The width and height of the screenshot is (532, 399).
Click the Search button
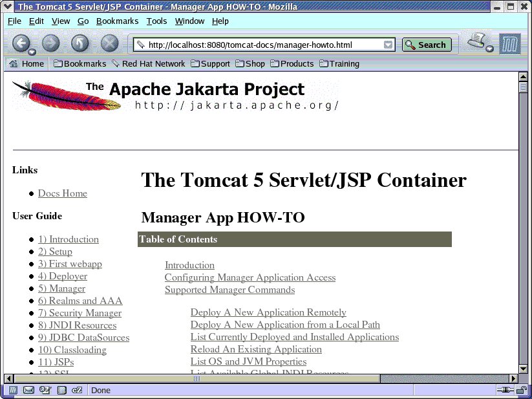pyautogui.click(x=427, y=45)
